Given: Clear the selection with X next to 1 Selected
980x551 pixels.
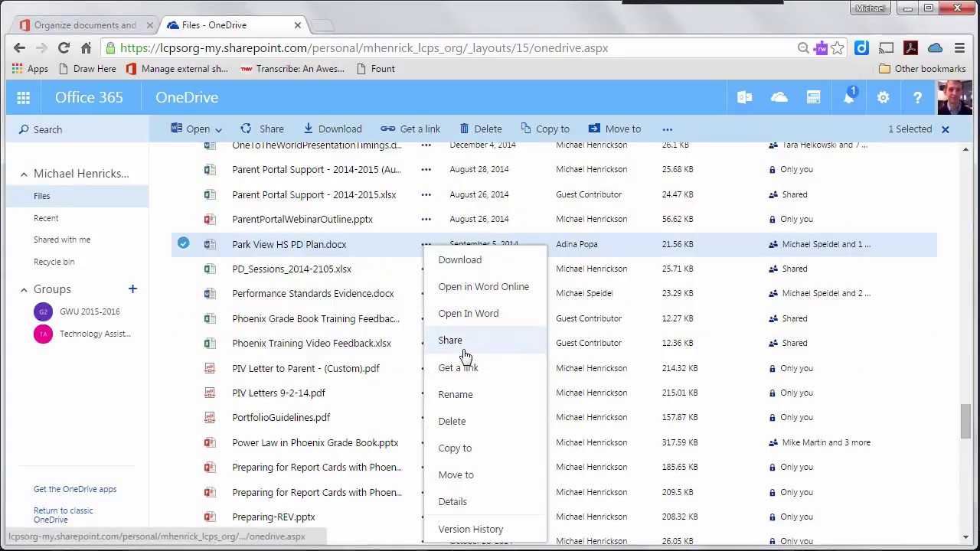Looking at the screenshot, I should coord(945,129).
